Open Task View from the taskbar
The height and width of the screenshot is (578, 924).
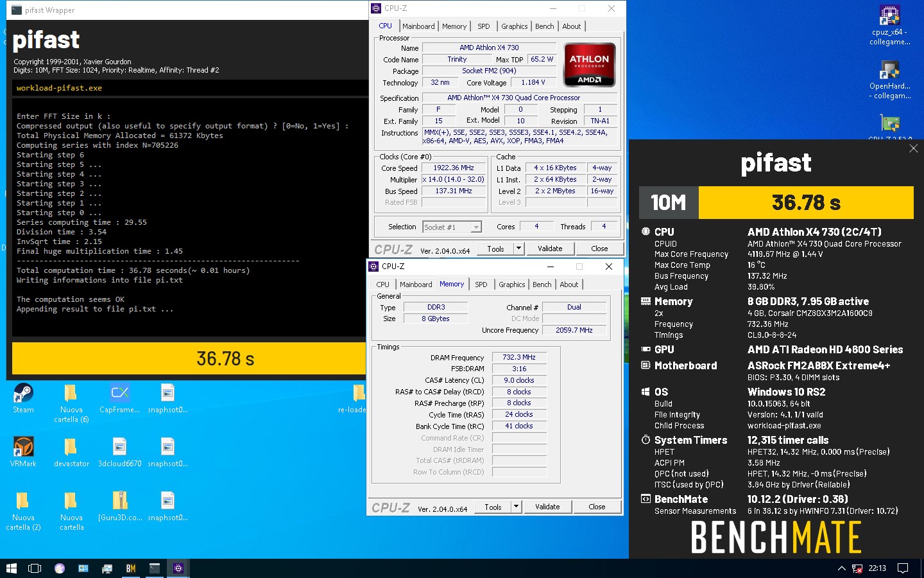click(x=35, y=568)
